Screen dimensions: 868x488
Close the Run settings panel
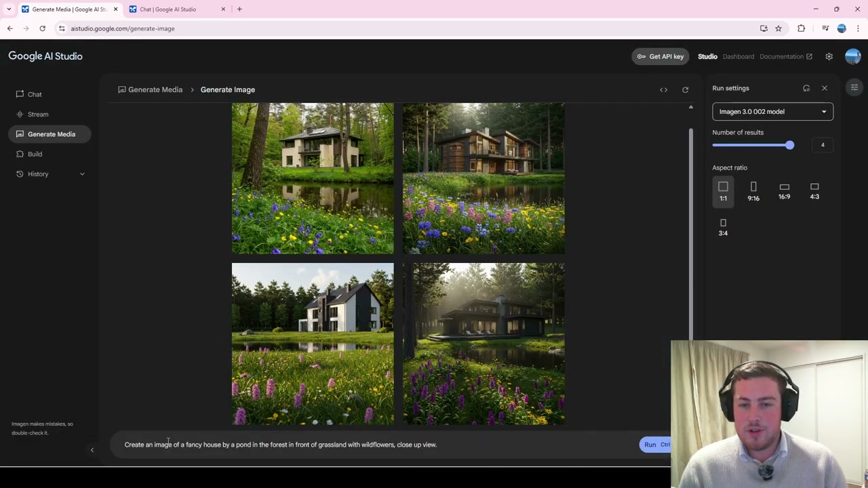pos(825,88)
